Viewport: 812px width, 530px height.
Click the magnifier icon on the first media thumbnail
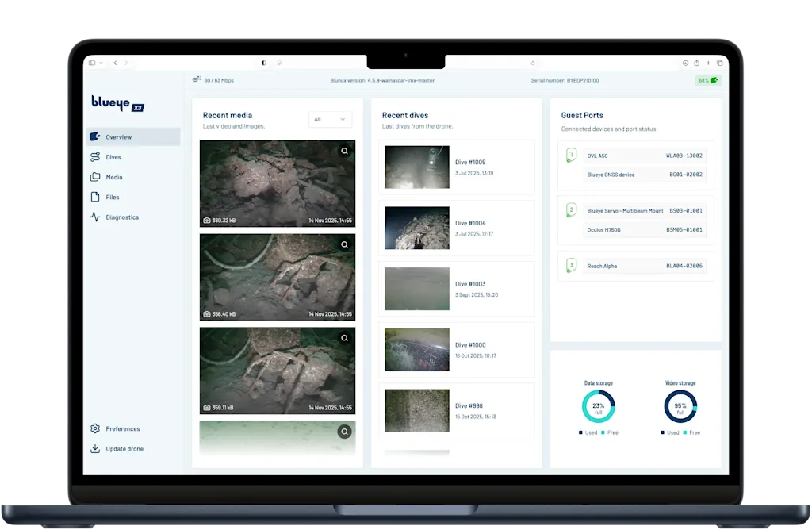(x=344, y=151)
